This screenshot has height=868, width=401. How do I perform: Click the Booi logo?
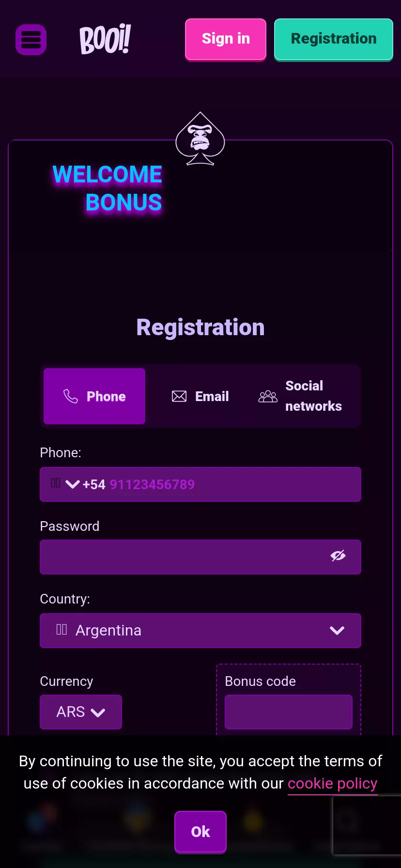tap(105, 39)
